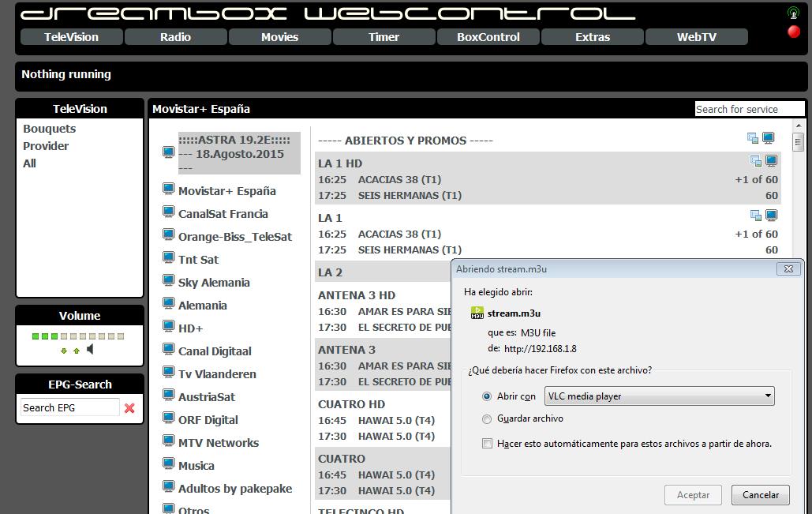
Task: Open the Movistar+ España bouquet
Action: (226, 191)
